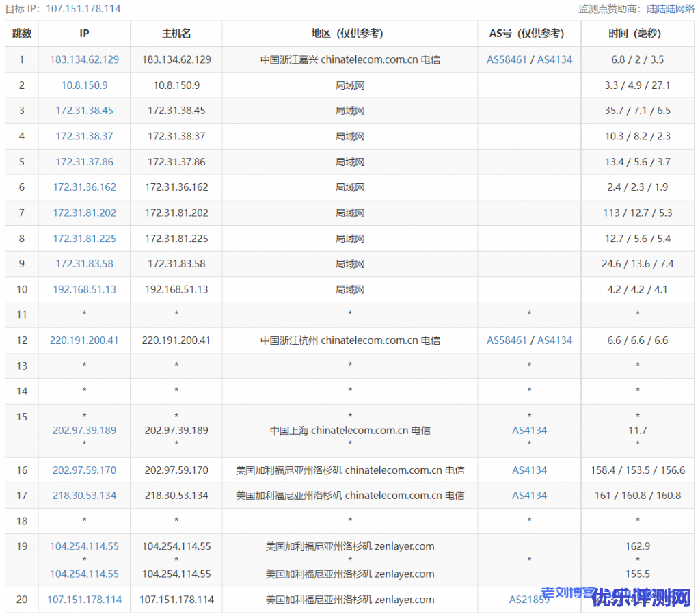Click the 172.31.37.86 IP link
Image resolution: width=700 pixels, height=616 pixels.
[84, 162]
